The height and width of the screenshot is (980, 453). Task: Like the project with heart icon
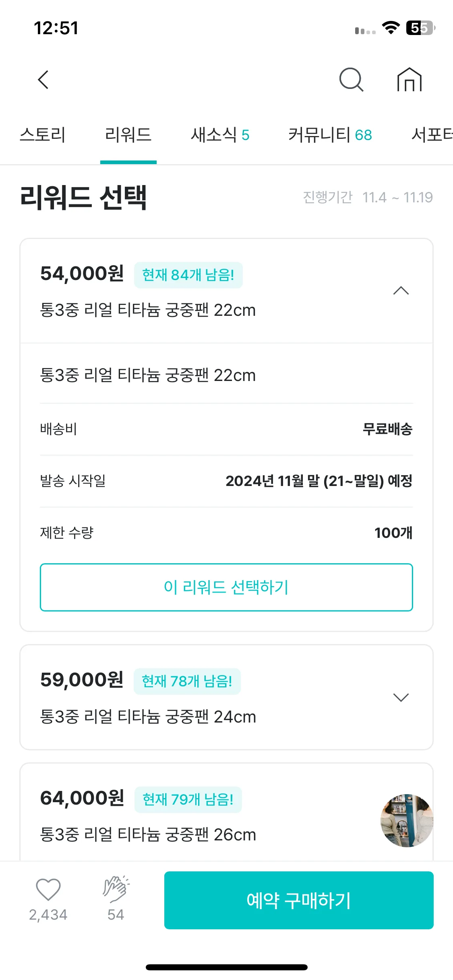pyautogui.click(x=48, y=889)
